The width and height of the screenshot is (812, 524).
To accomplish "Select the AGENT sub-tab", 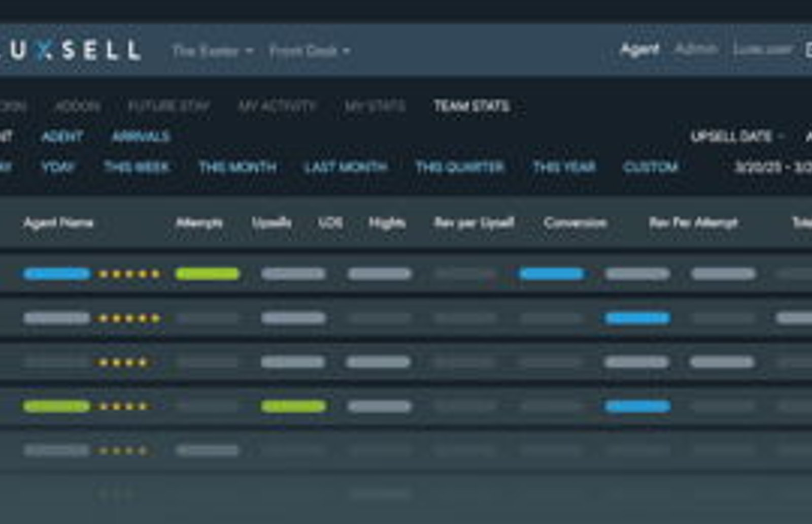I will (x=62, y=137).
